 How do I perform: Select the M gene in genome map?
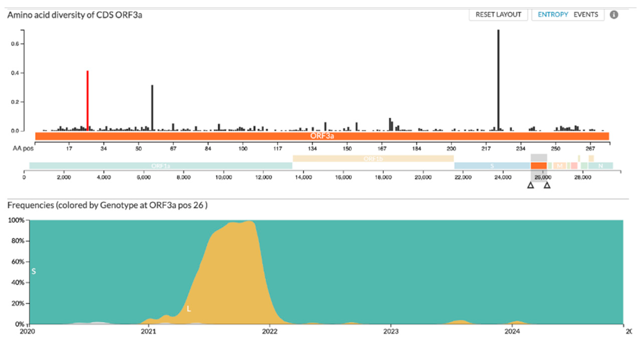tap(560, 166)
